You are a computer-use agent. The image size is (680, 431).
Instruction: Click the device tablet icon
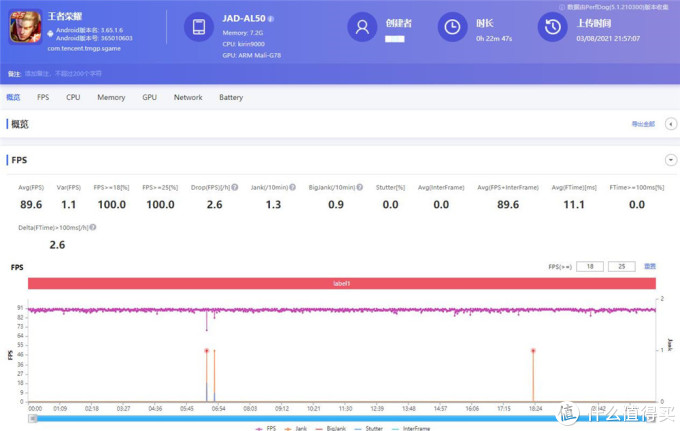click(x=199, y=26)
